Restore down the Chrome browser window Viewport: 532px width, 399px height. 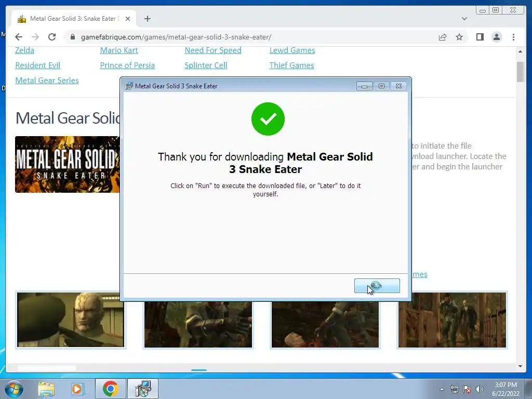pyautogui.click(x=496, y=10)
